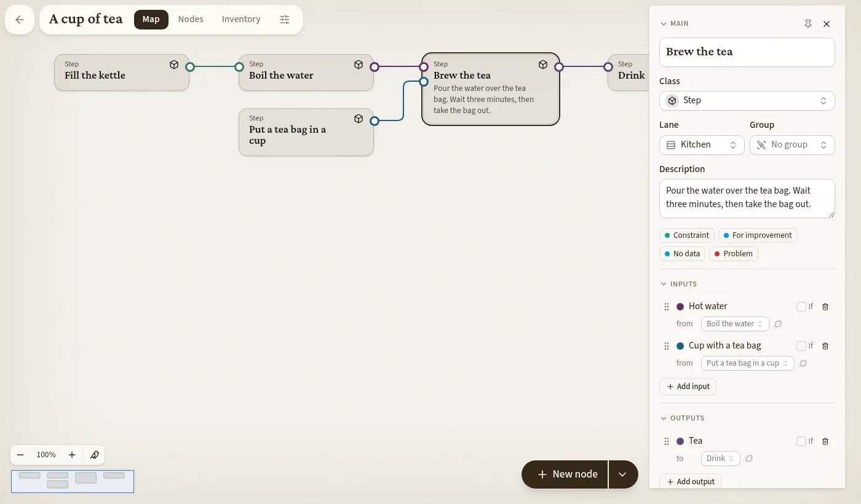The width and height of the screenshot is (861, 504).
Task: Toggle the Problem tag
Action: click(733, 254)
